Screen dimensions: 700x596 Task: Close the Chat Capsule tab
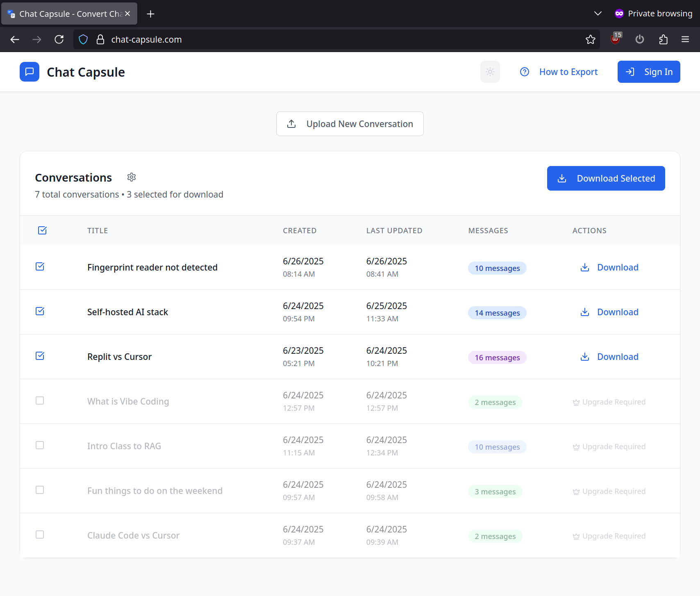[x=128, y=14]
